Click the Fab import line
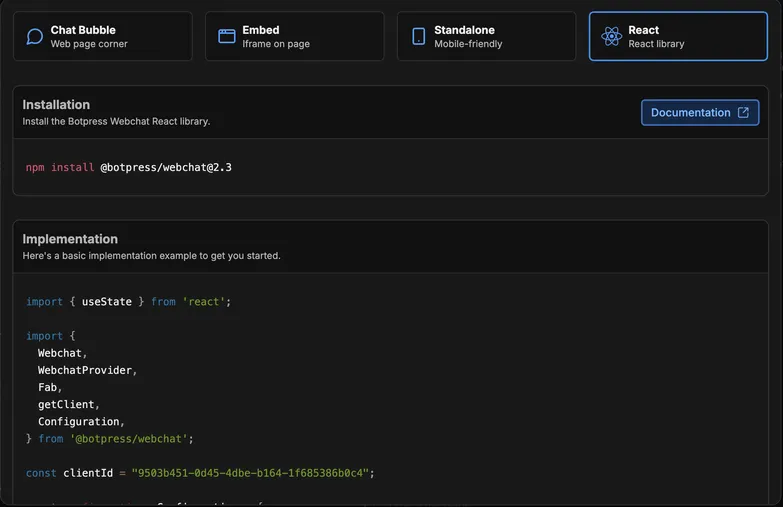 point(49,388)
